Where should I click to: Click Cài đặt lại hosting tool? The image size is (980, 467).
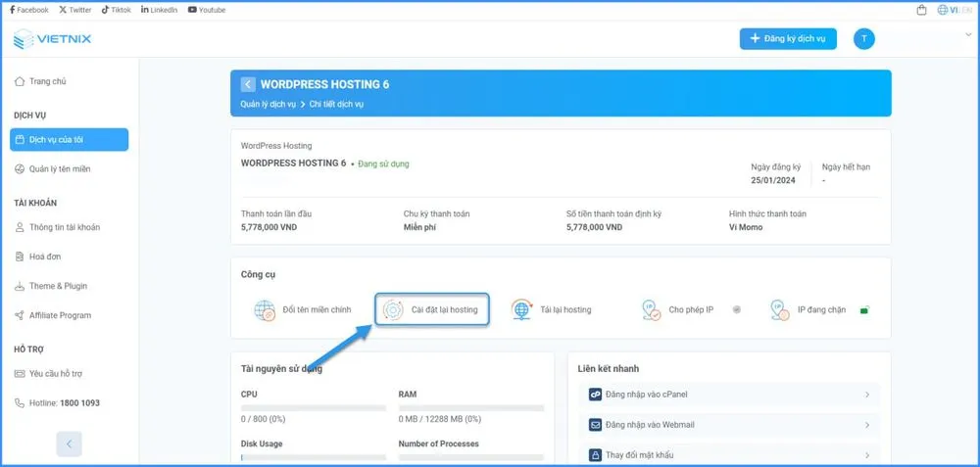pyautogui.click(x=432, y=309)
